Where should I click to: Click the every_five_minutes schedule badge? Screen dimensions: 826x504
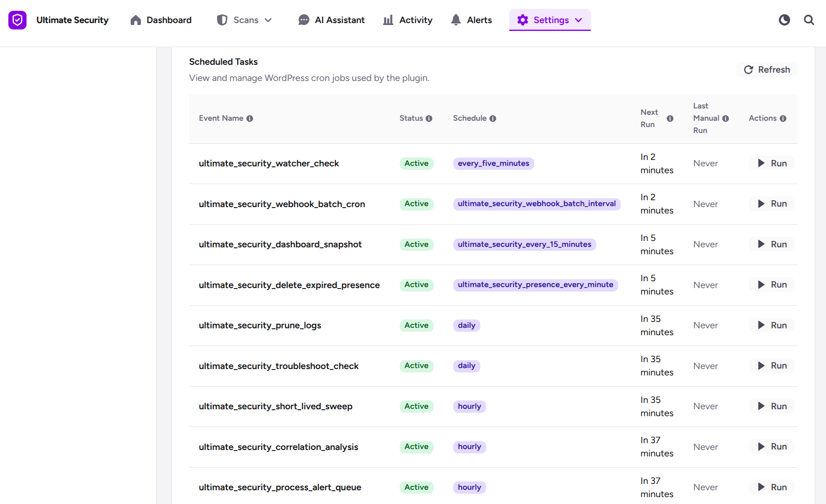click(x=494, y=163)
